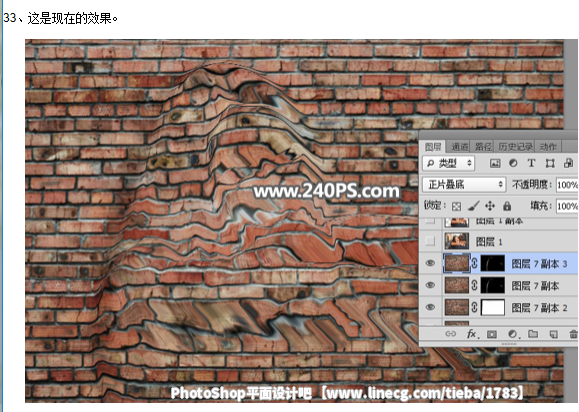The height and width of the screenshot is (412, 579).
Task: Add a layer mask icon
Action: [x=492, y=334]
